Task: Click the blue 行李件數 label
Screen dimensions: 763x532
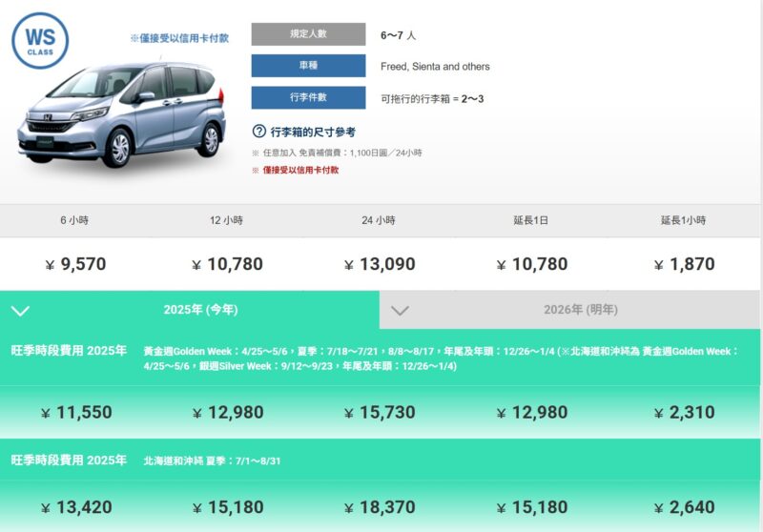Action: 308,97
